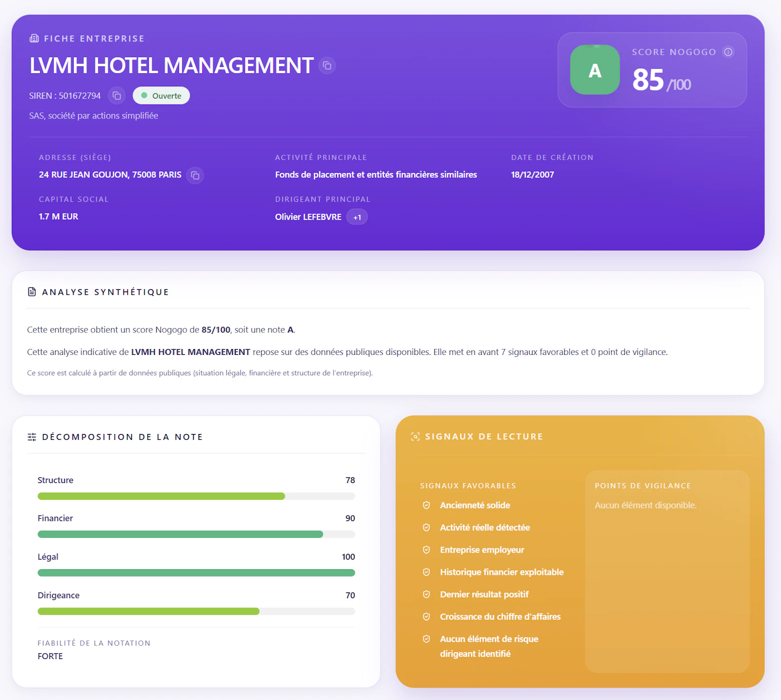This screenshot has width=781, height=700.
Task: Click the bold 85/100 in the analysis sentence
Action: point(216,330)
